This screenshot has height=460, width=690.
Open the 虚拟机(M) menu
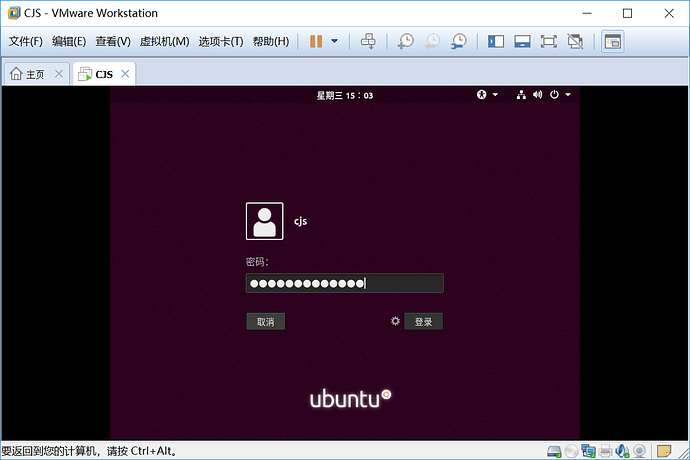click(164, 41)
